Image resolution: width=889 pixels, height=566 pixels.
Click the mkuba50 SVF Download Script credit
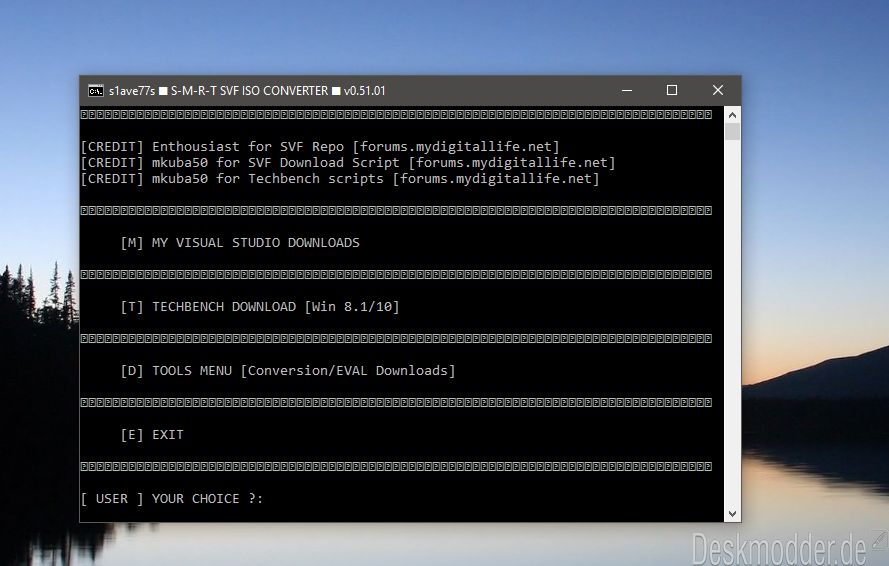click(348, 163)
